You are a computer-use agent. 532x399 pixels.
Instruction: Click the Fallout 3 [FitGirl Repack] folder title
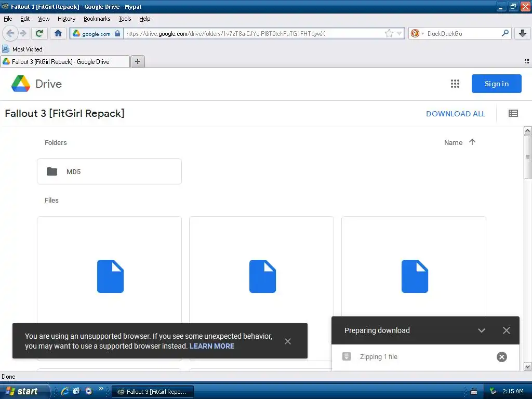coord(65,113)
